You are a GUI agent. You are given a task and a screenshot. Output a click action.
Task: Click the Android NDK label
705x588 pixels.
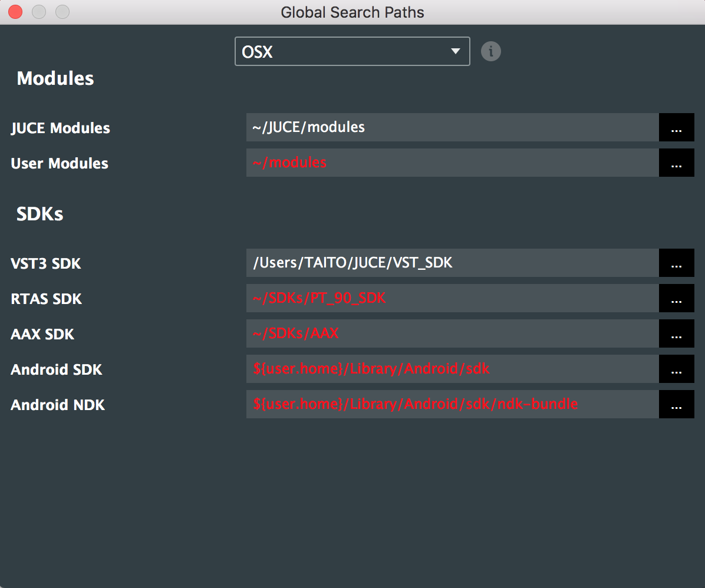click(x=57, y=405)
